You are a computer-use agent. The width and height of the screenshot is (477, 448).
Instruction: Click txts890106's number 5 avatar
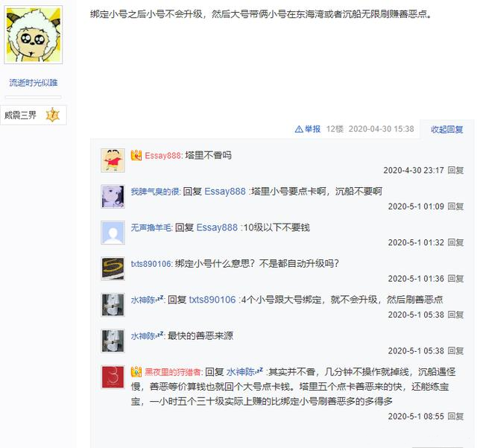(113, 269)
